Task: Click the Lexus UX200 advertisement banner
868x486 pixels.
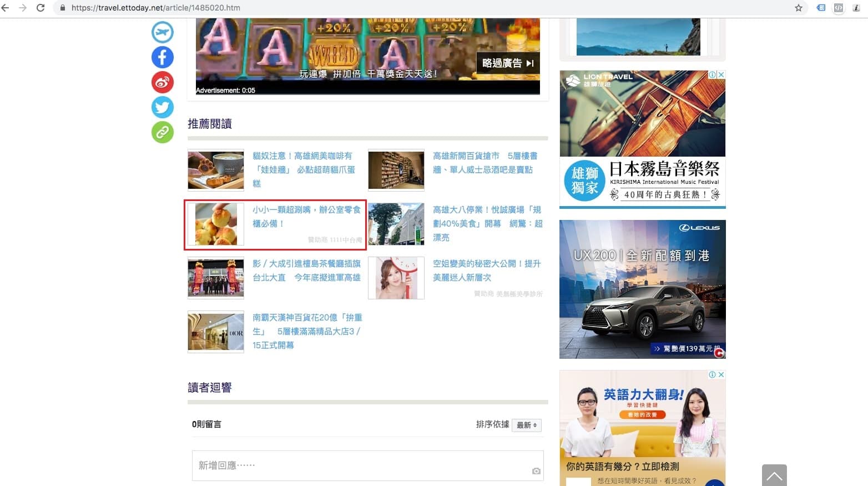Action: click(x=642, y=289)
